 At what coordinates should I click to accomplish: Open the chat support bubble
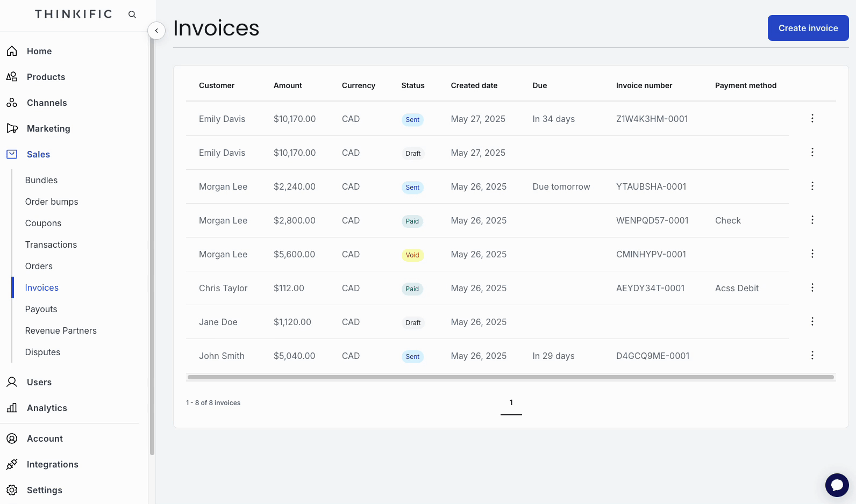pos(837,485)
